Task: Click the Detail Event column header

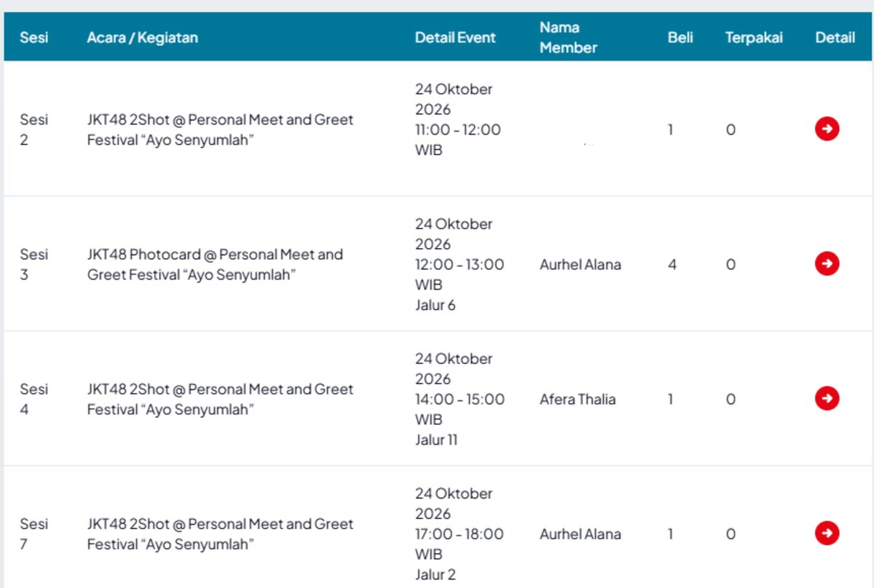Action: (x=455, y=37)
